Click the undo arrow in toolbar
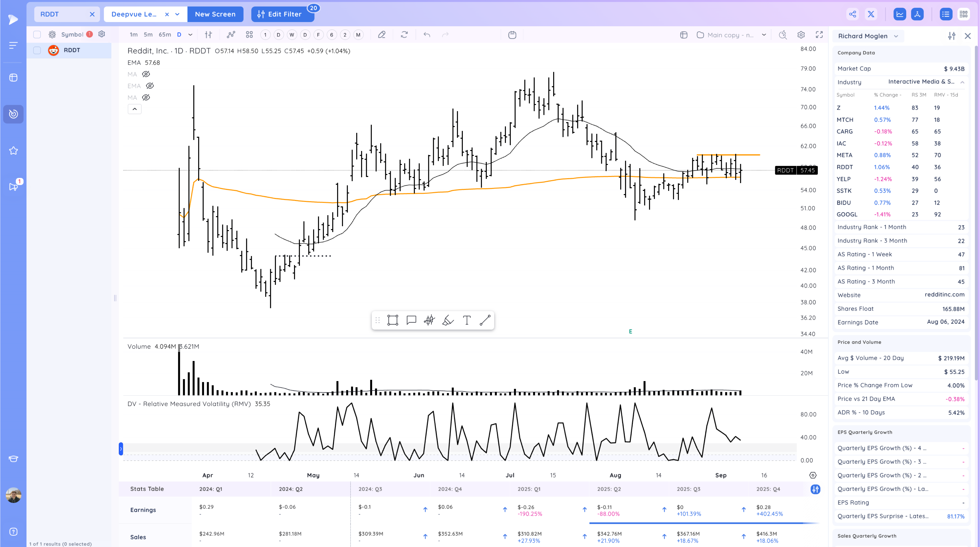Viewport: 980px width, 547px height. coord(427,35)
